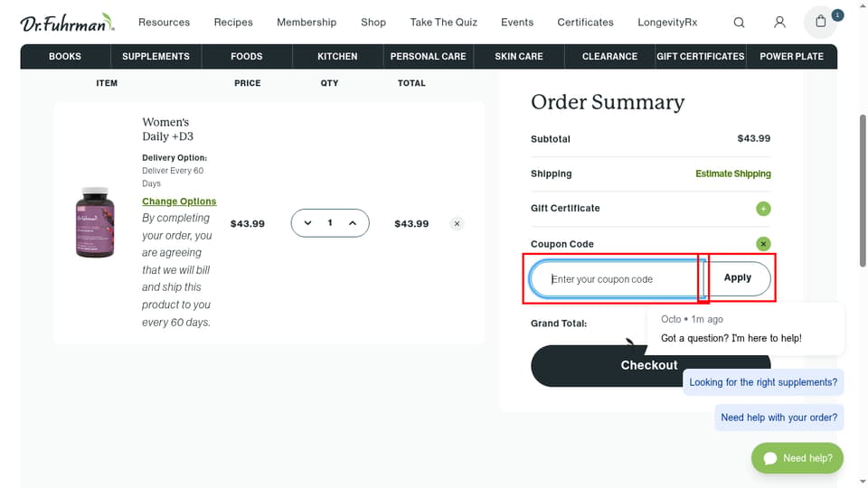The image size is (868, 488).
Task: Choose 'Looking for the right supplements?' chat suggestion
Action: coord(763,382)
